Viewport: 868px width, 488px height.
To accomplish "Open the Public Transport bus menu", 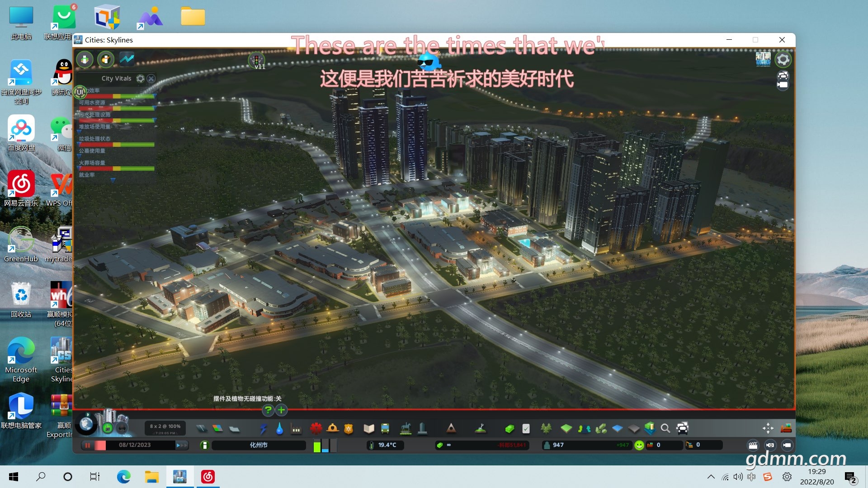I will click(385, 428).
